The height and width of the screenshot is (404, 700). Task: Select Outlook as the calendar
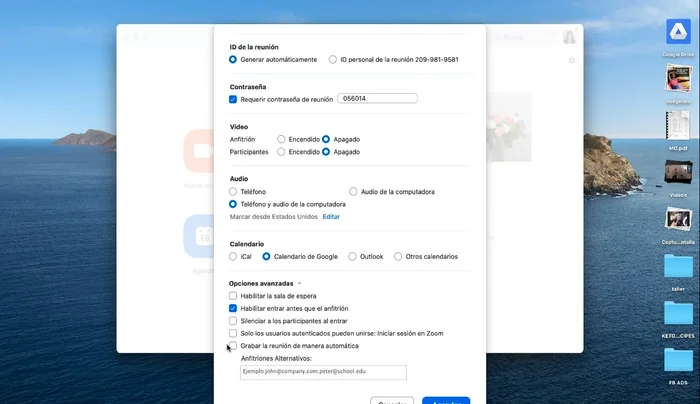pyautogui.click(x=352, y=256)
